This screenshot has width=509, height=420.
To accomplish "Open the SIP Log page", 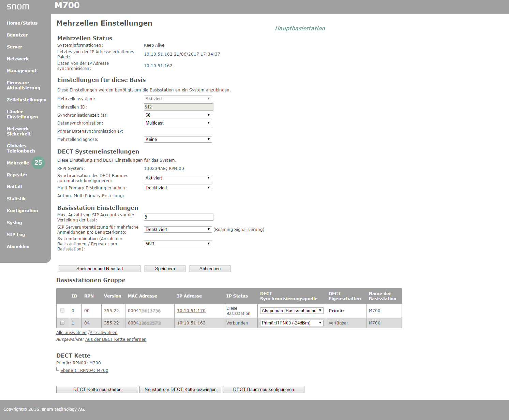I will coord(16,235).
